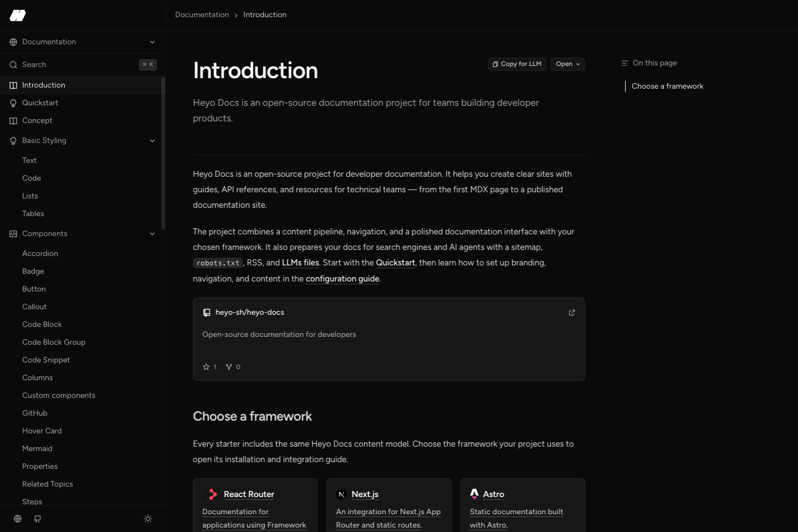
Task: Click the Astro logo icon
Action: [x=474, y=494]
